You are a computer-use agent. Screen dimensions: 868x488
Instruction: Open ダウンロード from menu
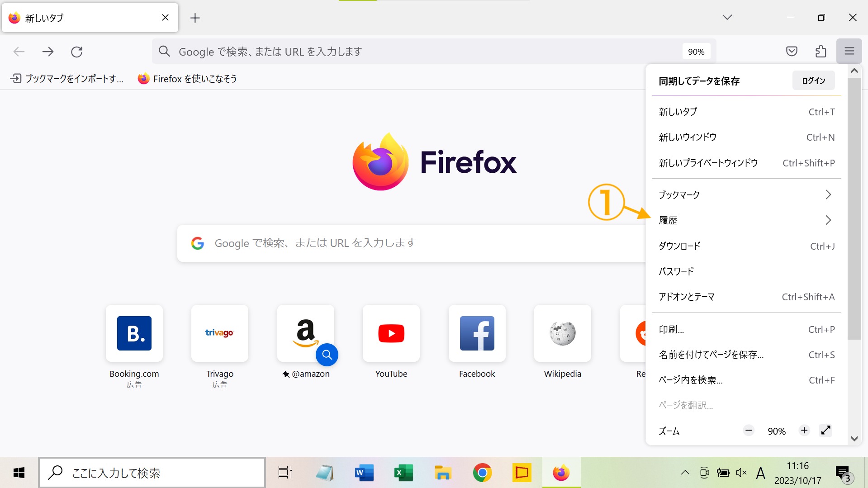(746, 246)
